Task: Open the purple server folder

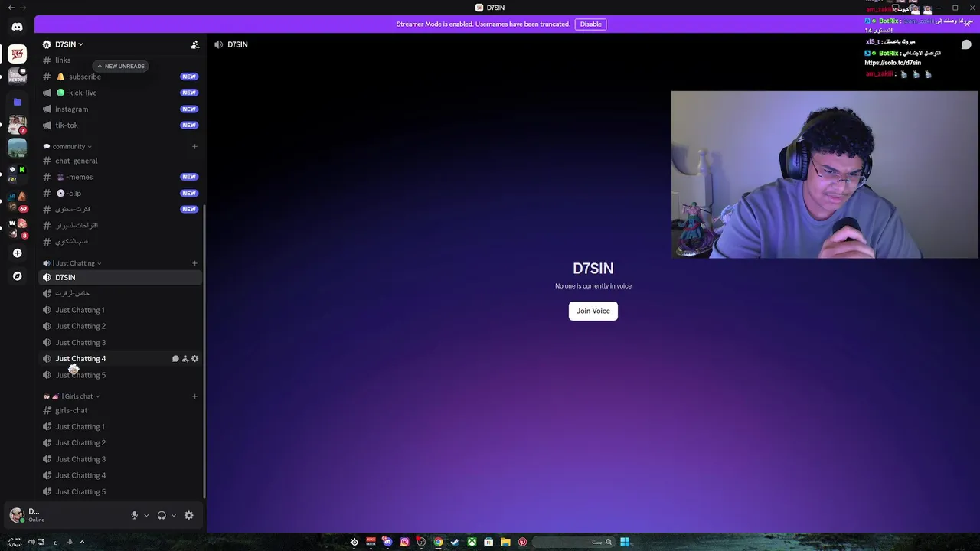Action: pos(17,102)
